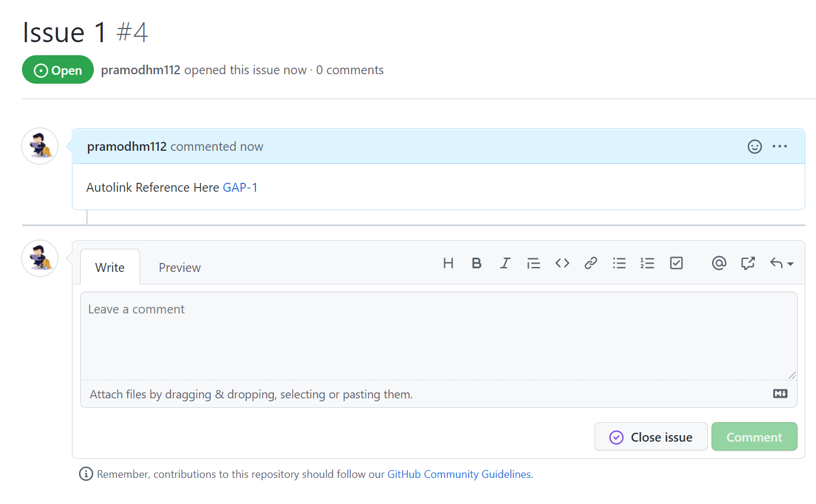This screenshot has height=504, width=816.
Task: Click the avatar beside the comment editor
Action: (x=40, y=258)
